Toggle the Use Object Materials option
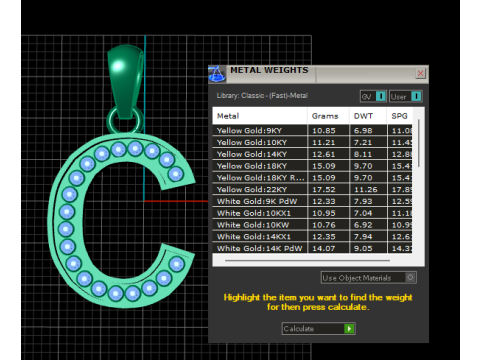Screen dimensions: 480x360 tap(369, 278)
